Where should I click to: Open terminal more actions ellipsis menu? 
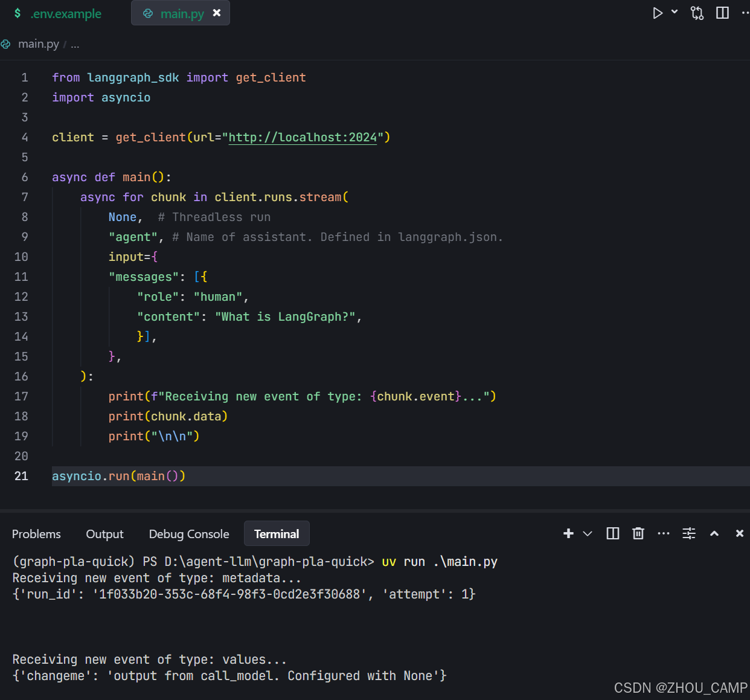664,533
